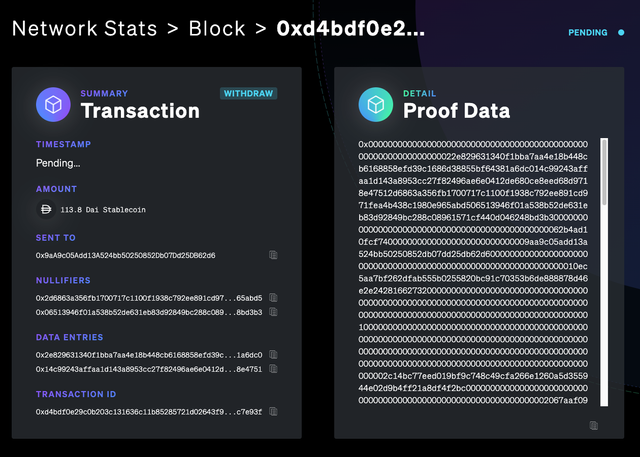Copy the transaction ID
640x457 pixels.
click(273, 412)
